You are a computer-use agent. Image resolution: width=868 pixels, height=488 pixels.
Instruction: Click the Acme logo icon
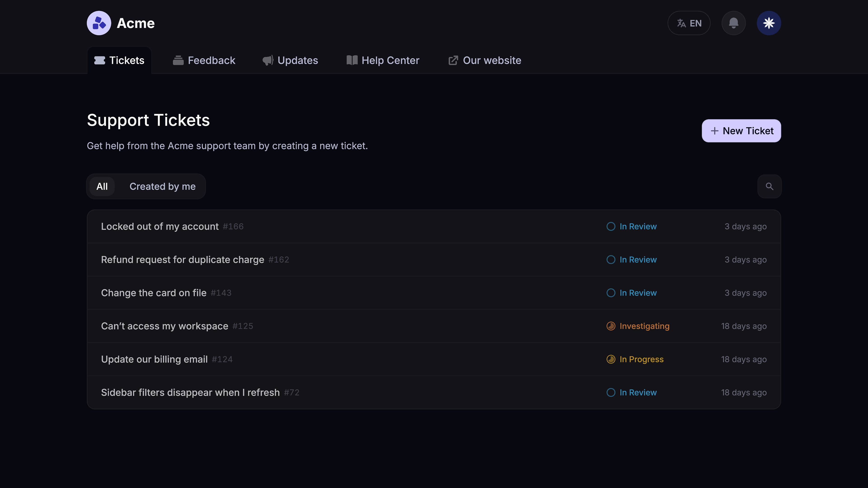coord(99,23)
